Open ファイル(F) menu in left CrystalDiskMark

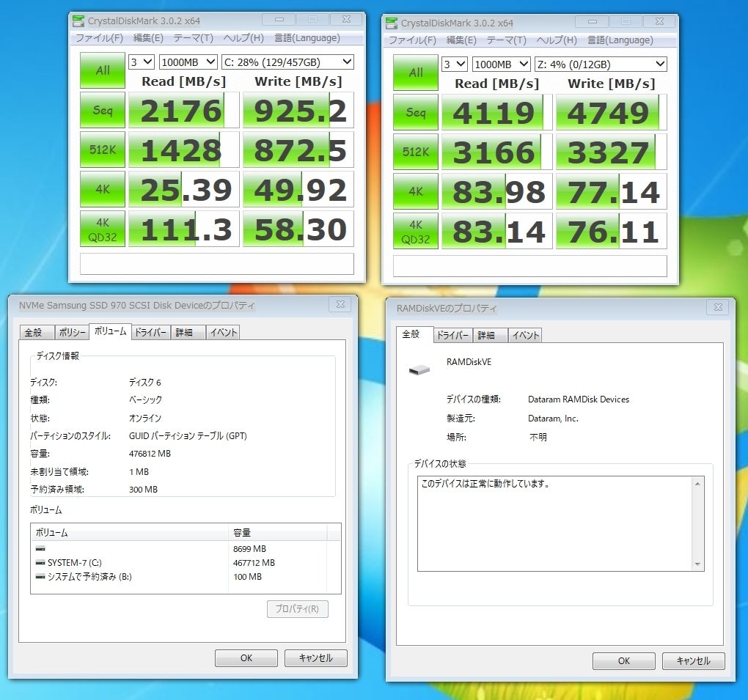pos(99,38)
